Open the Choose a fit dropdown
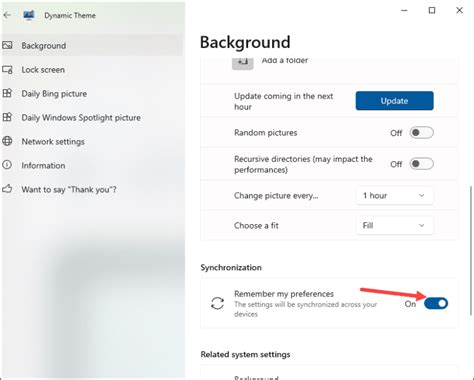This screenshot has height=380, width=474. tap(394, 225)
